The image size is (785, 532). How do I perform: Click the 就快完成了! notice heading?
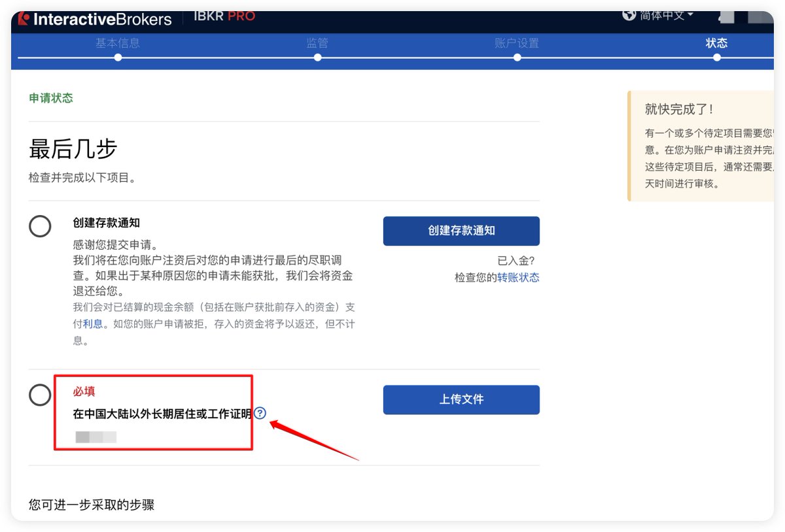coord(679,109)
